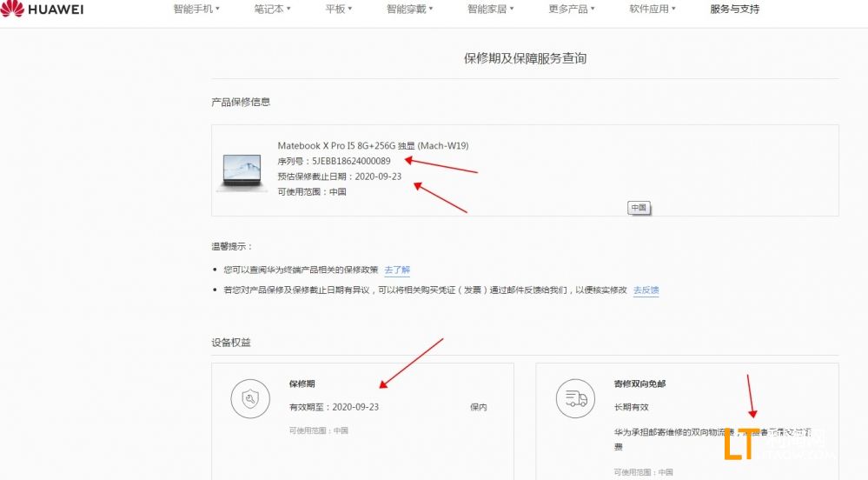Click the 寄修双向免邮 heading
Screen dimensions: 868x480
(639, 383)
